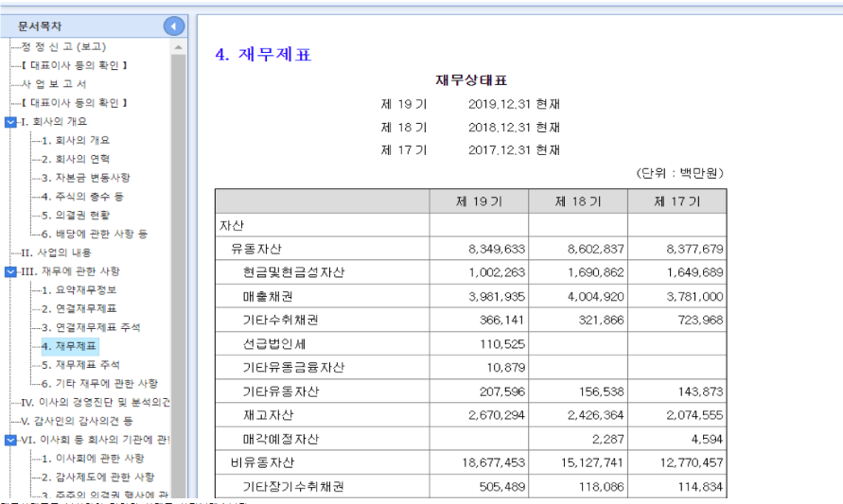Open 4. 주식의 총수 등 subsection
The height and width of the screenshot is (504, 843).
coord(83,197)
